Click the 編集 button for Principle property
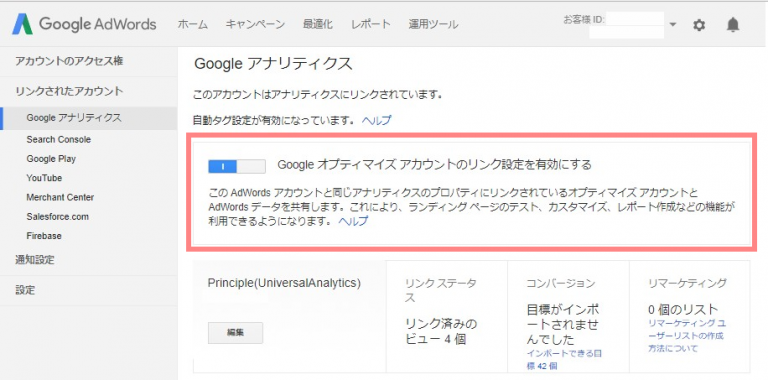 [236, 332]
